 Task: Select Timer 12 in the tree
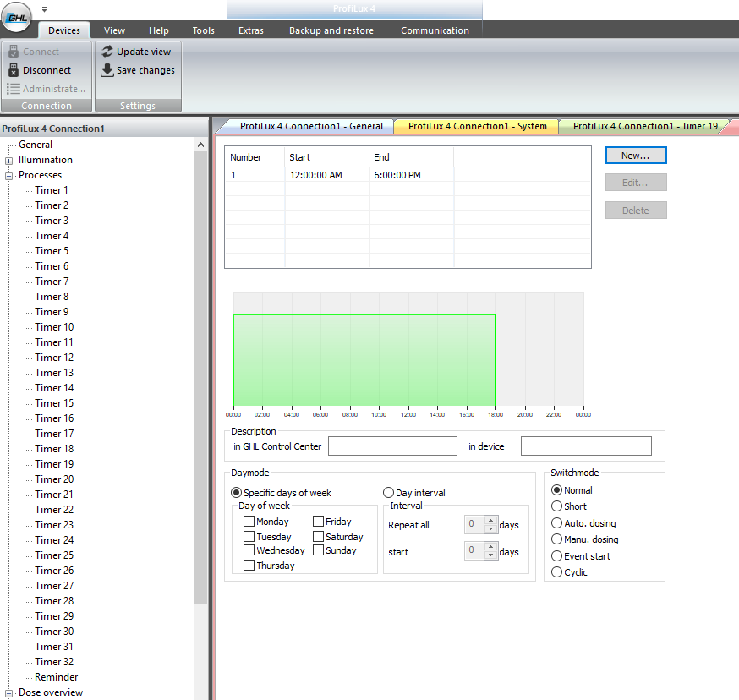tap(54, 358)
